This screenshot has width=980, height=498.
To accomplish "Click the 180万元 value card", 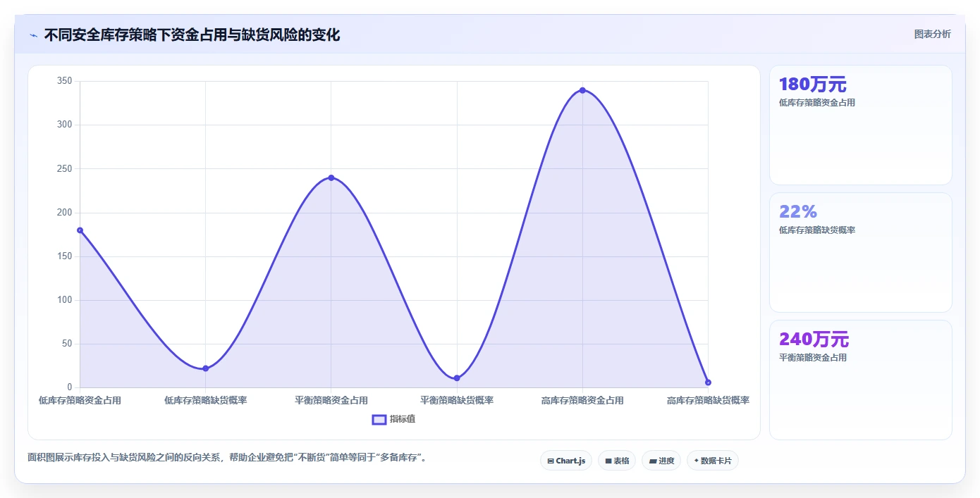I will tap(861, 125).
